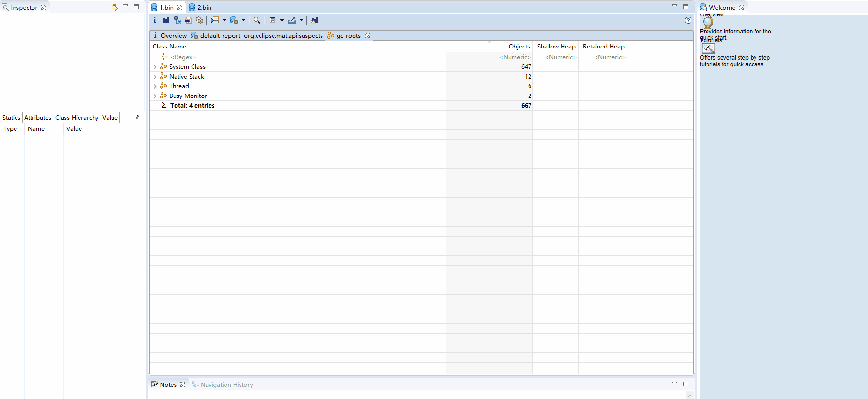Open the Overview tab in 1.bin
This screenshot has width=868, height=399.
pos(169,35)
